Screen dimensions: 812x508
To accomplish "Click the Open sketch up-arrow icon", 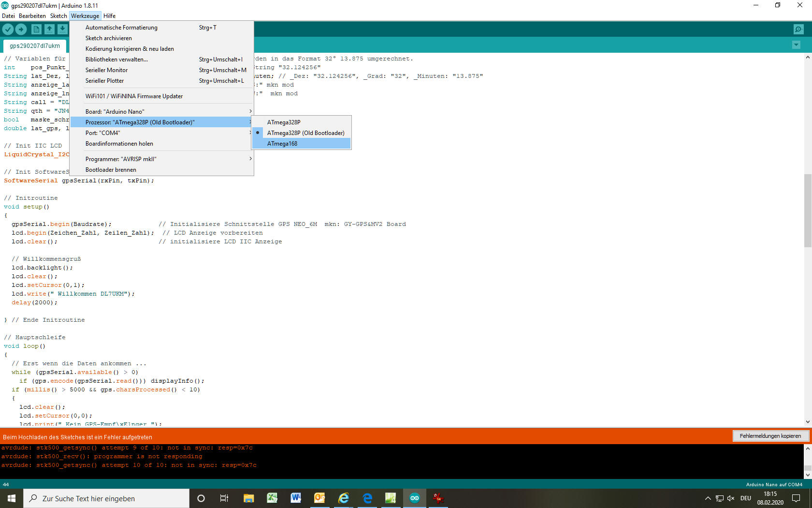I will pyautogui.click(x=49, y=29).
